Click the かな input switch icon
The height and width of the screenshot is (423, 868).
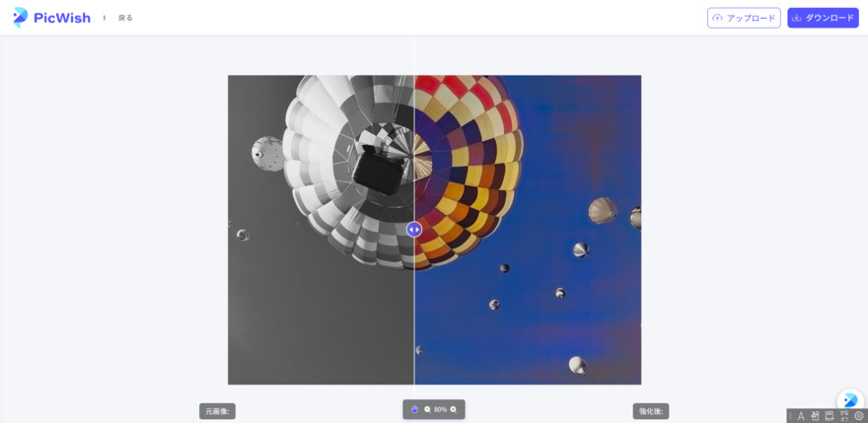[844, 416]
